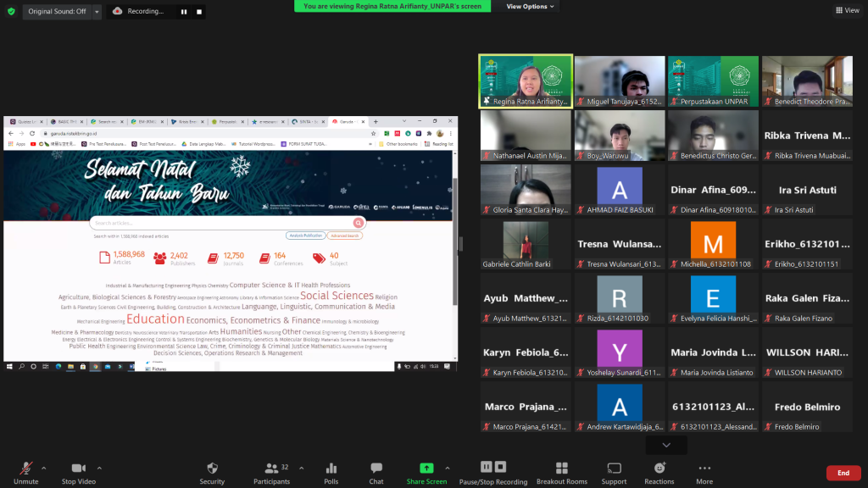The width and height of the screenshot is (868, 488).
Task: Open the More menu in toolbar
Action: click(704, 472)
